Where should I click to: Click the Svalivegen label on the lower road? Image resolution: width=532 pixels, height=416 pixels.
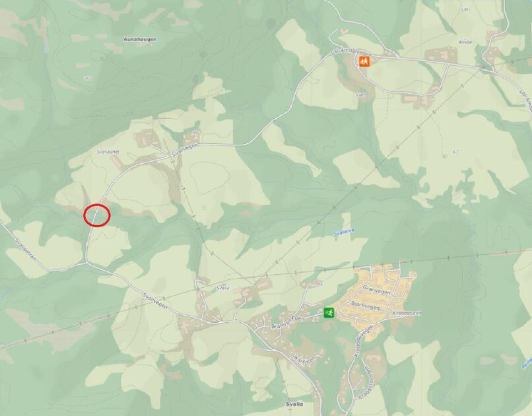tap(154, 300)
